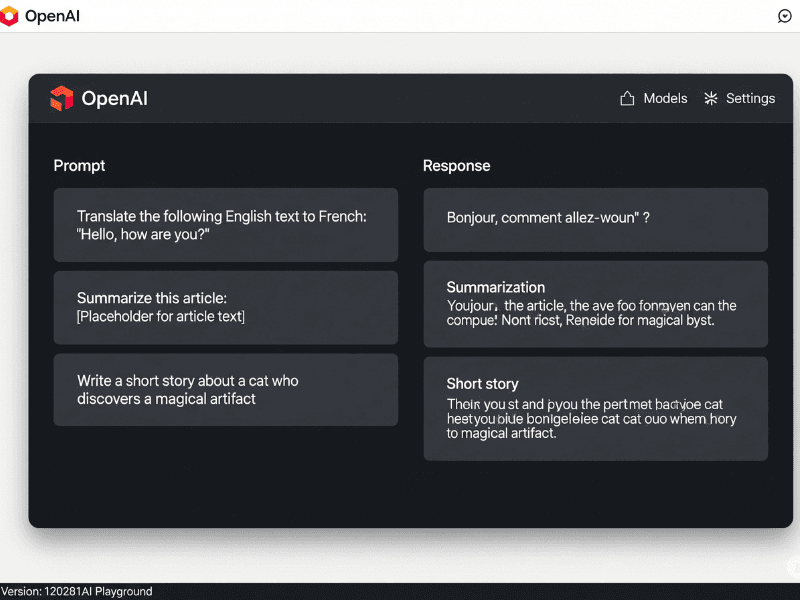Screen dimensions: 800x600
Task: Click the asterisk icon next to Settings
Action: coord(710,98)
